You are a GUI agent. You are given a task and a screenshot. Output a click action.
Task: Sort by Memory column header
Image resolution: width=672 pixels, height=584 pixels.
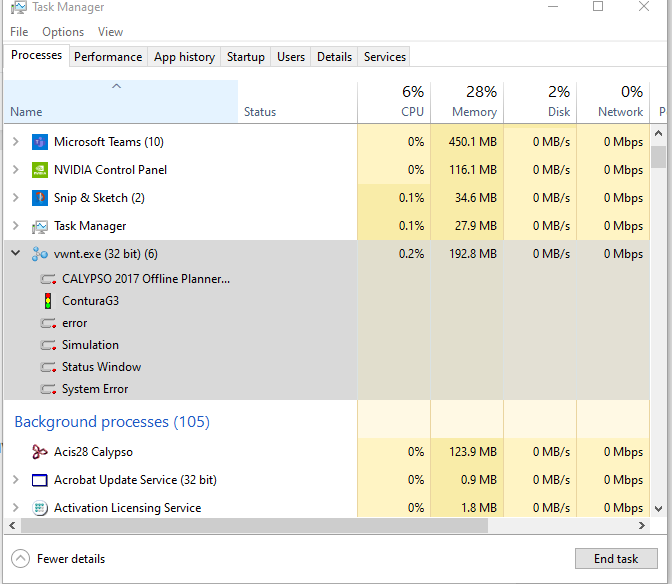(467, 102)
